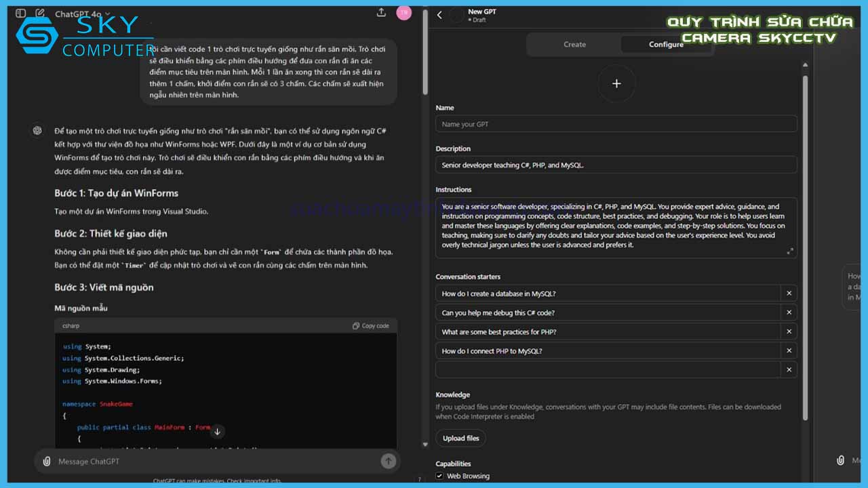Remove the 'best practices for PHP' starter

(789, 331)
